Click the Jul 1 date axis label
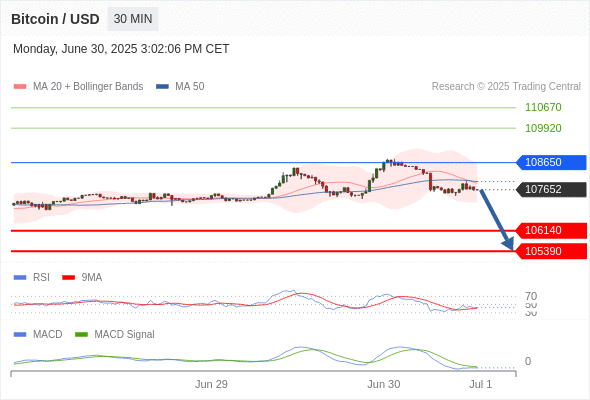 coord(480,384)
